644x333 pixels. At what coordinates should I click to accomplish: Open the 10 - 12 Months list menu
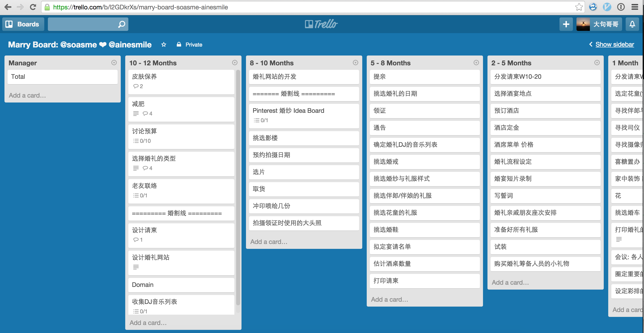pyautogui.click(x=235, y=62)
